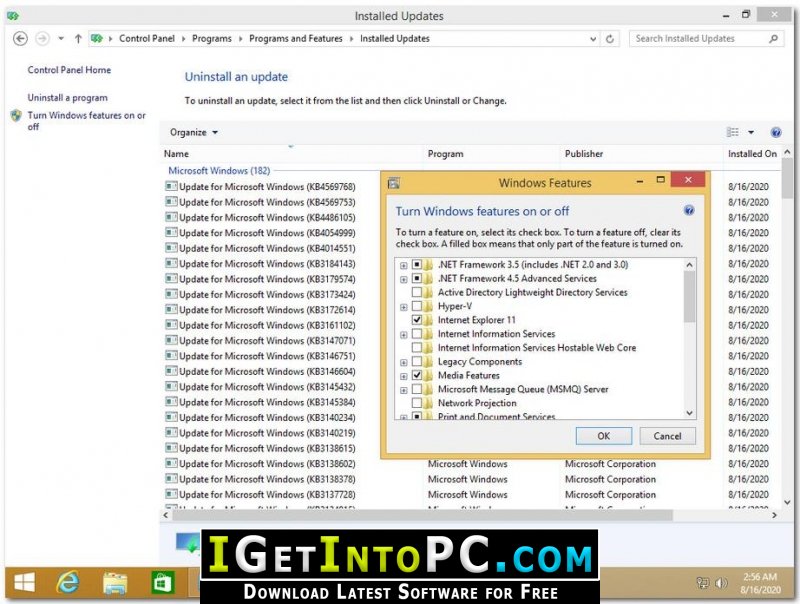800x604 pixels.
Task: Collapse the Microsoft Windows (182) group
Action: click(x=219, y=171)
